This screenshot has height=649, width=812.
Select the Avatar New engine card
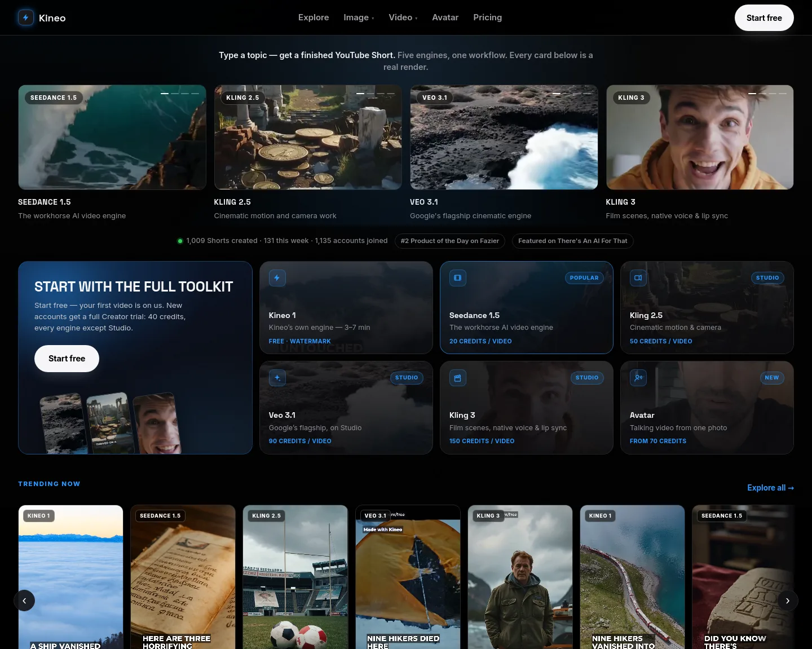pos(707,408)
